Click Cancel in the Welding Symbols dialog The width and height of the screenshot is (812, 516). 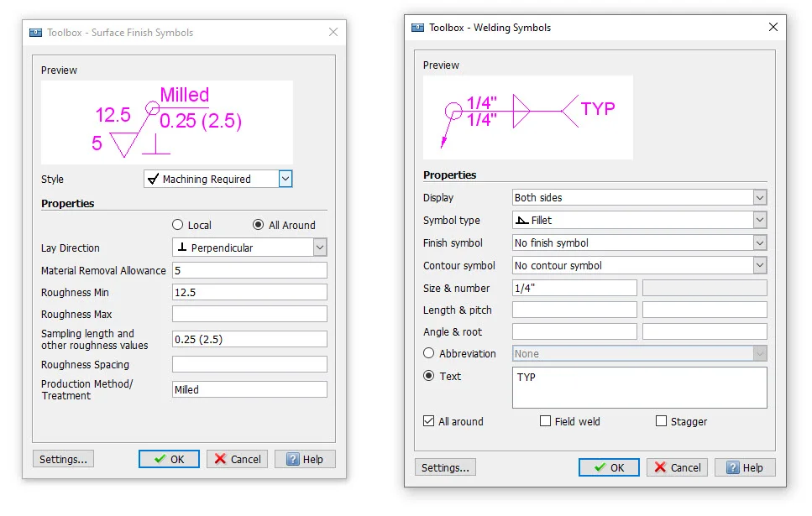[677, 467]
